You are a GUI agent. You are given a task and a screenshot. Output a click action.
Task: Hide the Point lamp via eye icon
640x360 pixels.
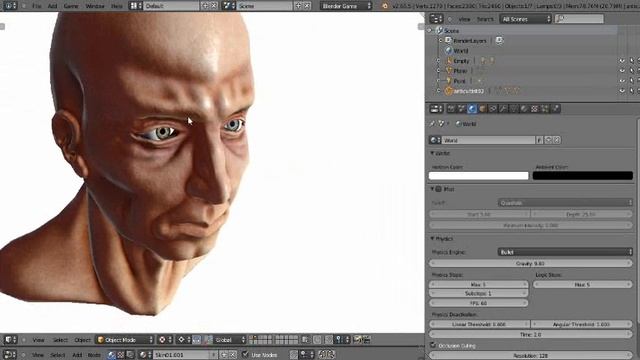point(622,81)
